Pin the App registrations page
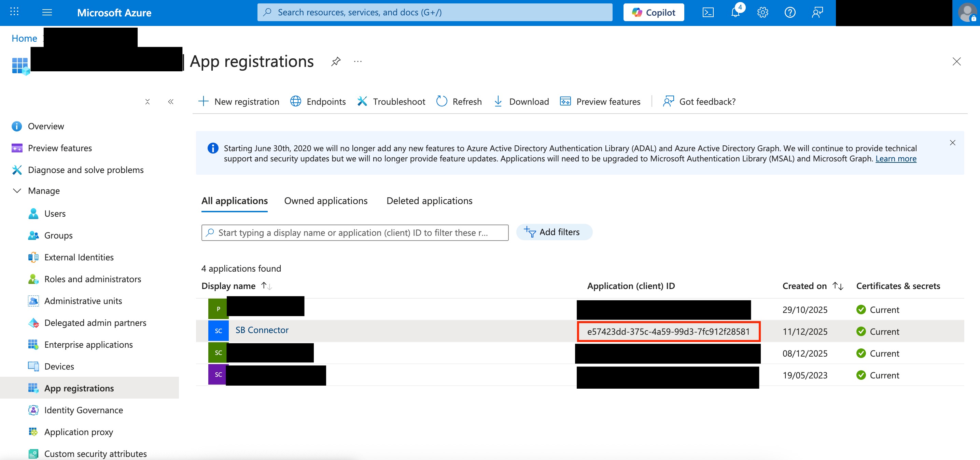This screenshot has width=980, height=460. click(336, 61)
